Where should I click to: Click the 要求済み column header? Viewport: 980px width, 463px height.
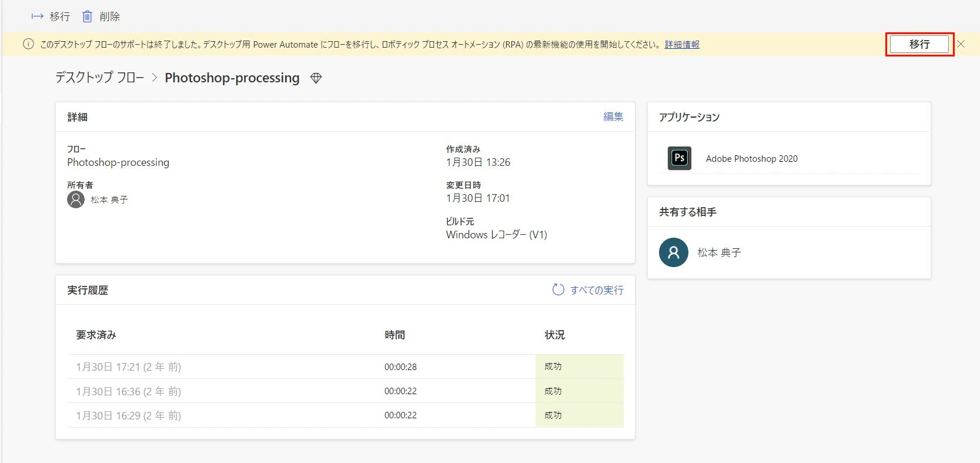pos(96,335)
